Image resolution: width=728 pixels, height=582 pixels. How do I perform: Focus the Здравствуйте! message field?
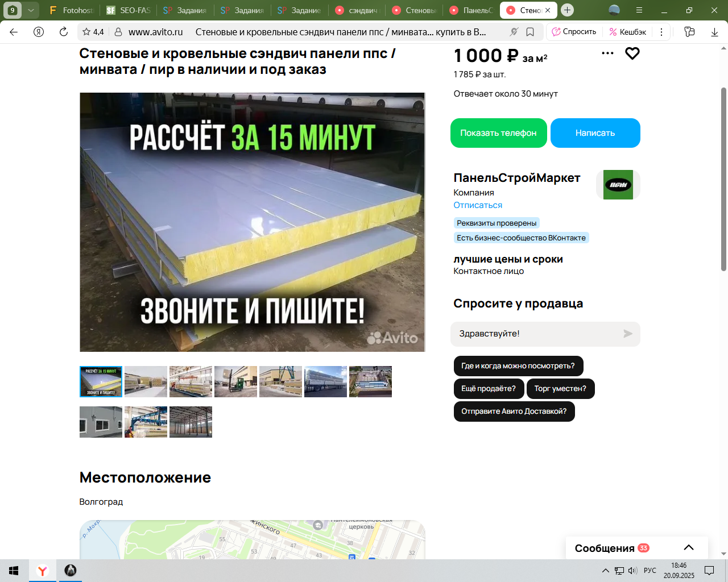pos(537,334)
